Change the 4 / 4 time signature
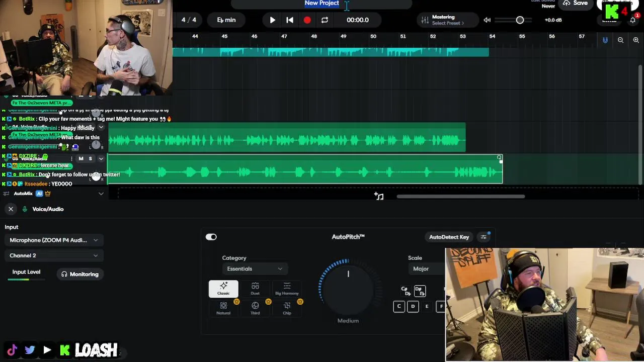The height and width of the screenshot is (362, 644). [x=189, y=20]
